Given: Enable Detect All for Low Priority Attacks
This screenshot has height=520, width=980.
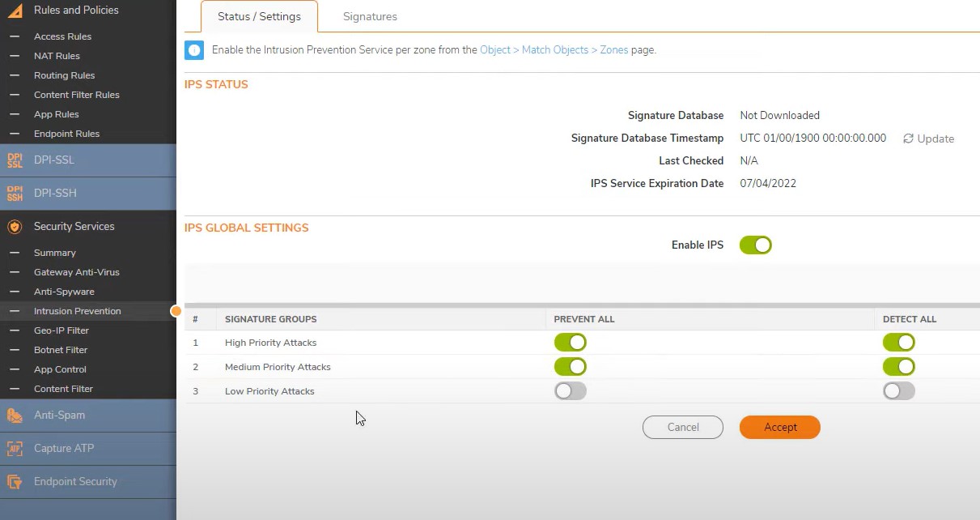Looking at the screenshot, I should pyautogui.click(x=898, y=391).
